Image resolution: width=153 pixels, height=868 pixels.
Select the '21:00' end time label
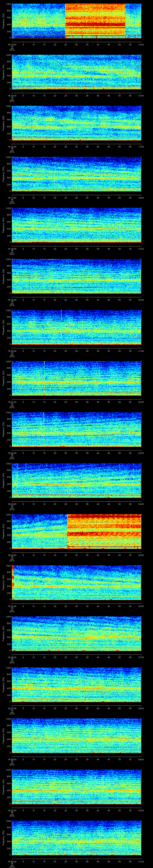click(x=141, y=351)
